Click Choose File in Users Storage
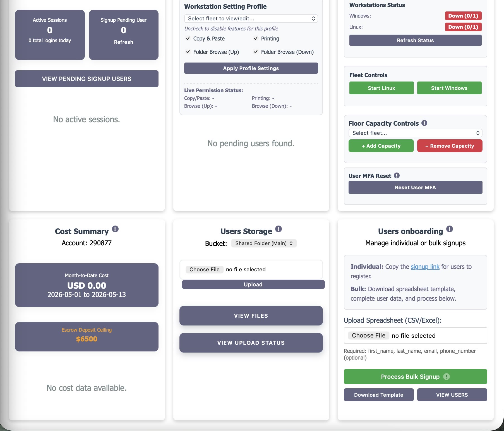The image size is (504, 431). pos(204,269)
